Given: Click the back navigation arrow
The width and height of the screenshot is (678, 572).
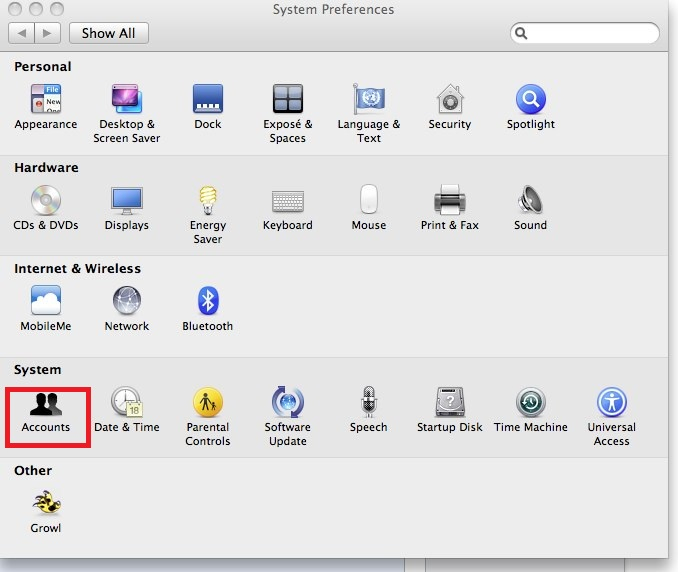Looking at the screenshot, I should point(21,33).
